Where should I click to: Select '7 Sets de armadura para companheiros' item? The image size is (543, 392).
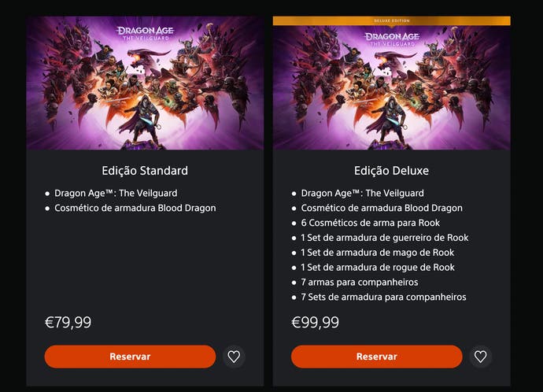[x=383, y=297]
